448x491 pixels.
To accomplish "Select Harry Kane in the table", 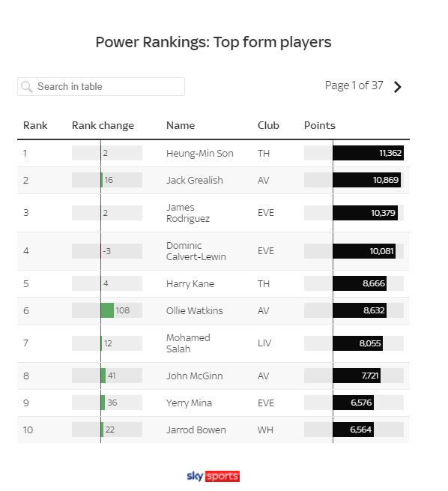I will tap(190, 283).
